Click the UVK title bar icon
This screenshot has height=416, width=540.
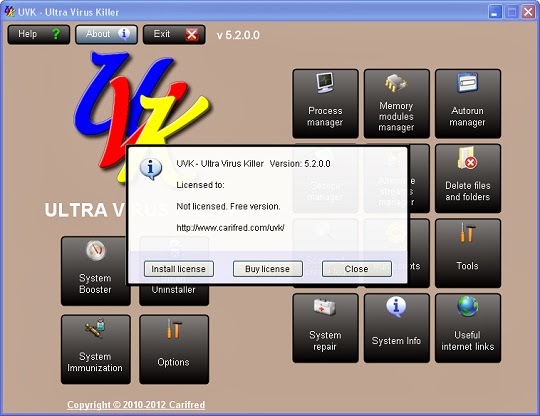[x=10, y=12]
